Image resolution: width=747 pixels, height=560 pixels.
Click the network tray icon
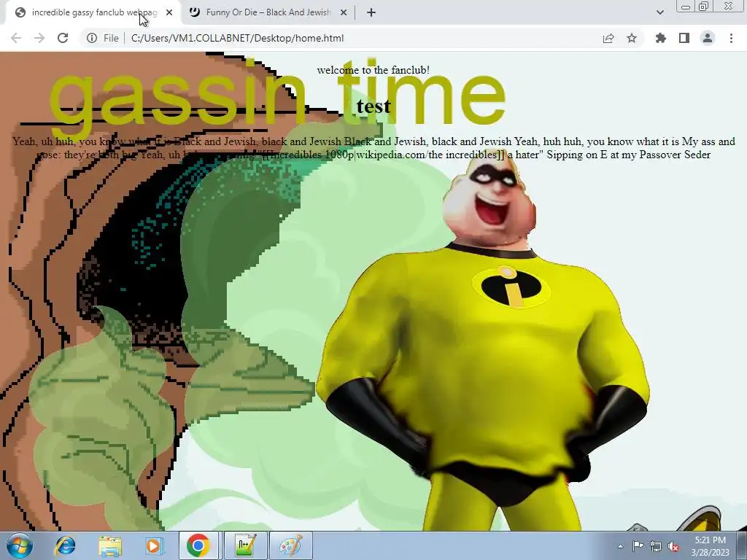coord(656,546)
